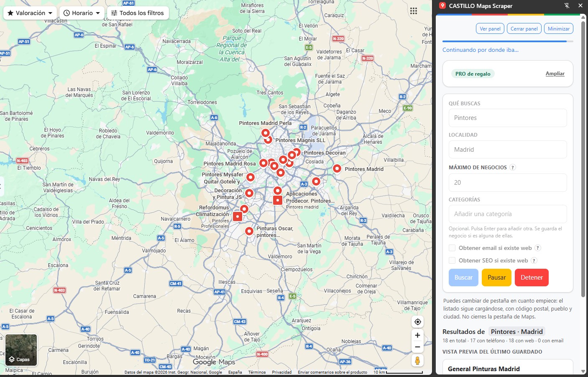Open the Google apps grid menu
The height and width of the screenshot is (377, 588).
(x=414, y=11)
